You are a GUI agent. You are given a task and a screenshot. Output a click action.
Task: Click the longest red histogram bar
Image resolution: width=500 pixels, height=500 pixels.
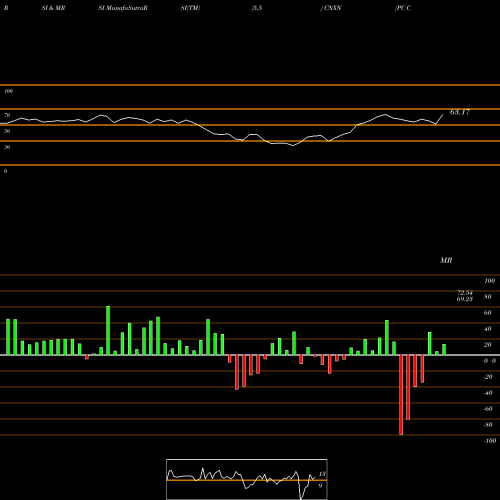[x=401, y=395]
